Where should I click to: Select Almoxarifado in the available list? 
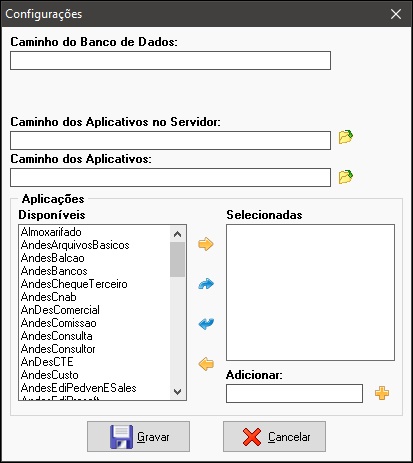[51, 232]
